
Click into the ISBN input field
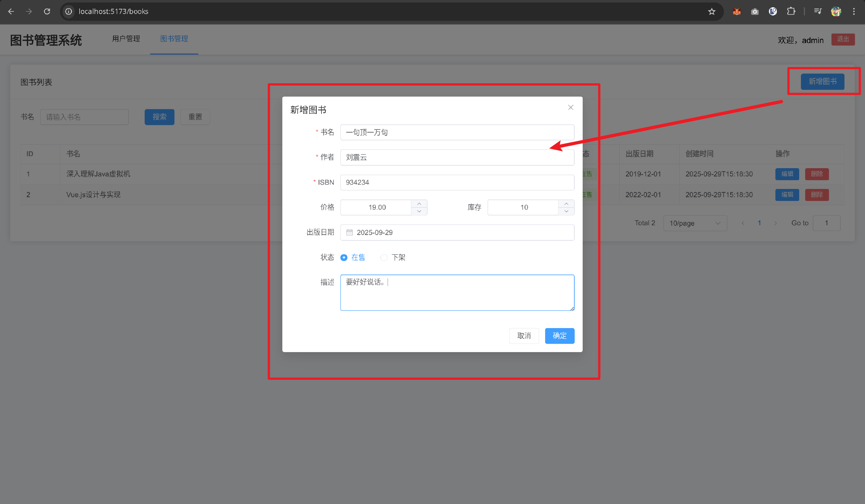pyautogui.click(x=457, y=182)
